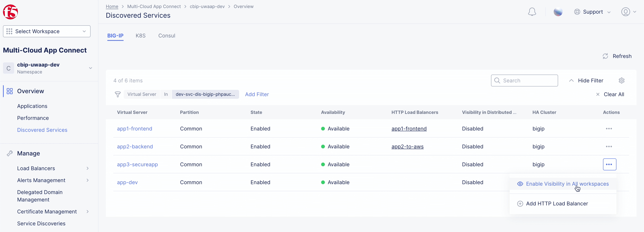Expand the Certificate Management submenu arrow

tap(88, 212)
